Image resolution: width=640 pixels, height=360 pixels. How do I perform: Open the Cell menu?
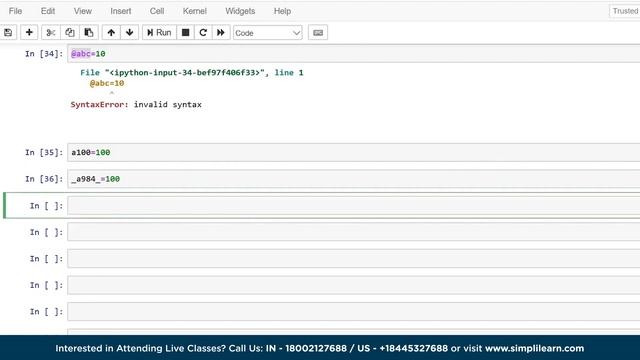coord(157,11)
